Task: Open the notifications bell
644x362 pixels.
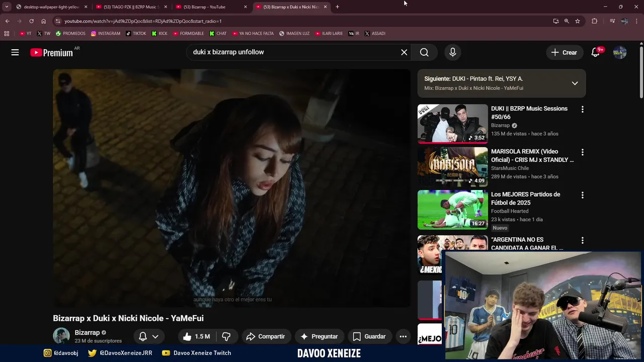Action: point(595,52)
